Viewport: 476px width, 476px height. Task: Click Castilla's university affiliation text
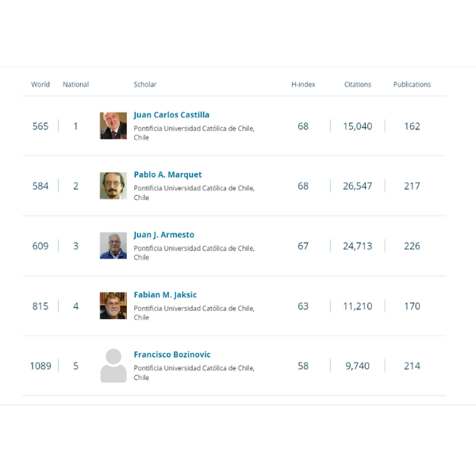click(194, 133)
